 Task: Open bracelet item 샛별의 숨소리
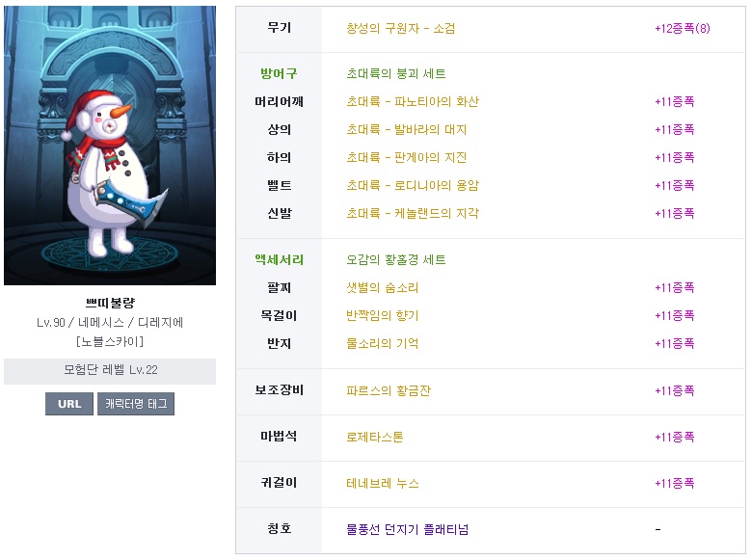point(382,287)
